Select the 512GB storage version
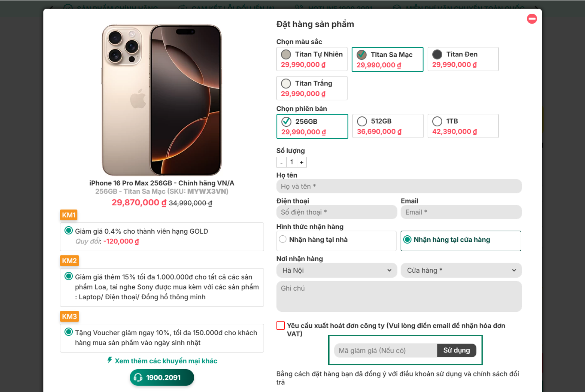Screen dimensions: 585x392 click(387, 126)
